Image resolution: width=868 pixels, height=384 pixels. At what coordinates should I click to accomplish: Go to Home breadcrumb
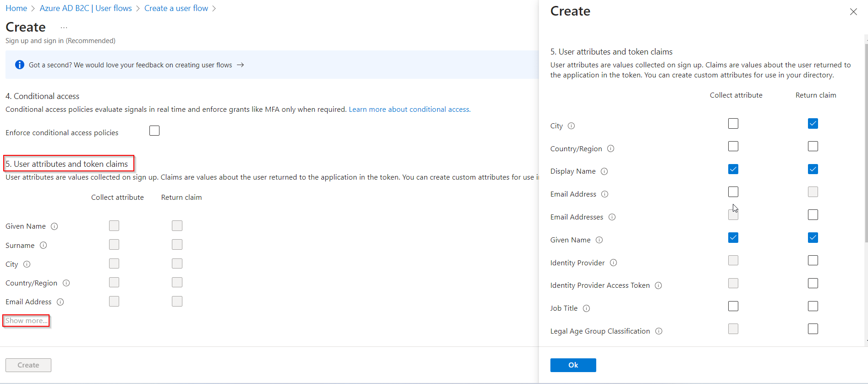(x=16, y=8)
